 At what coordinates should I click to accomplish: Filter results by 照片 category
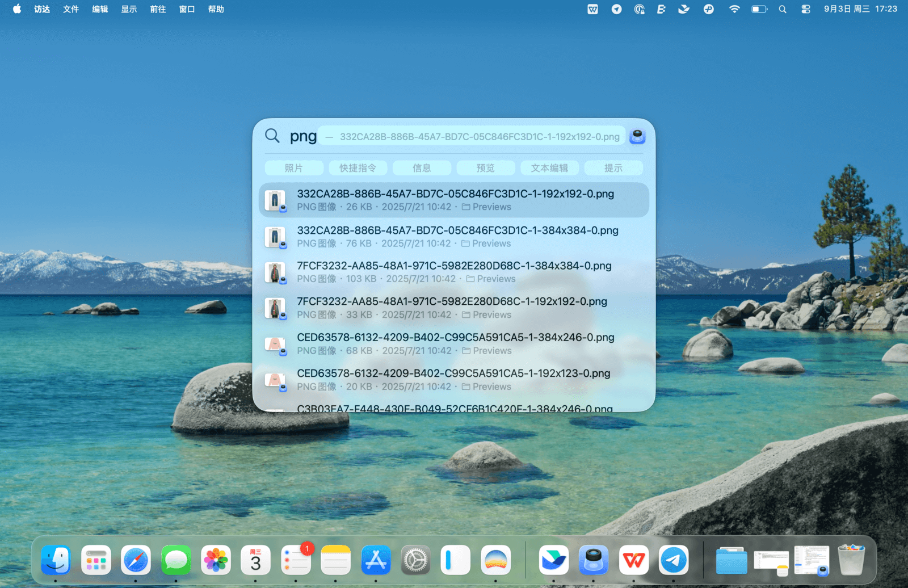pos(294,168)
